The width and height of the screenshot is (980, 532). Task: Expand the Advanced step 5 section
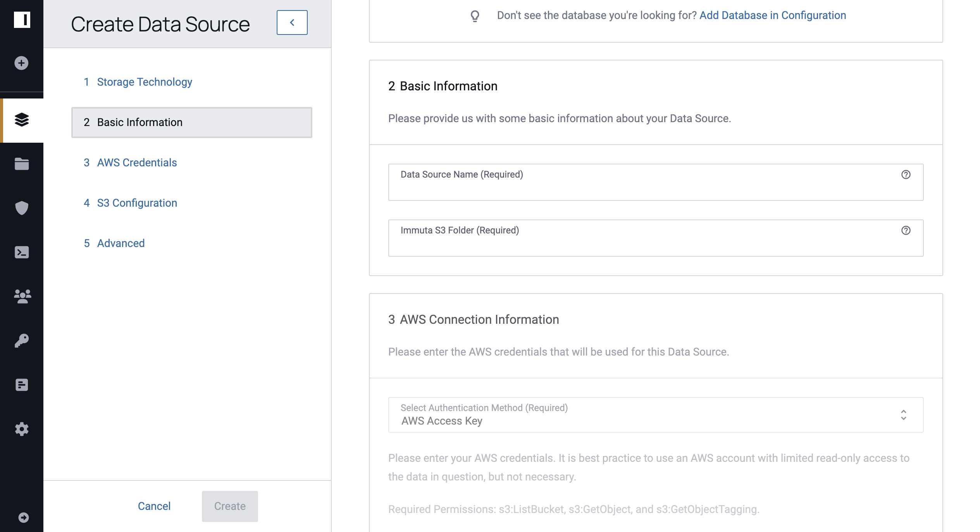[121, 242]
